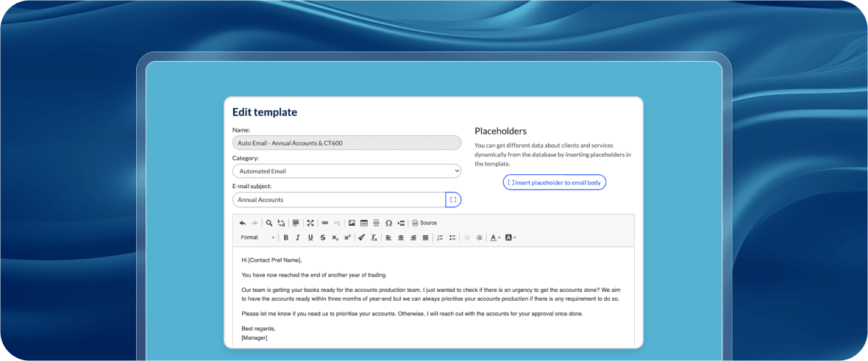
Task: Insert an image with the image icon
Action: pyautogui.click(x=352, y=223)
